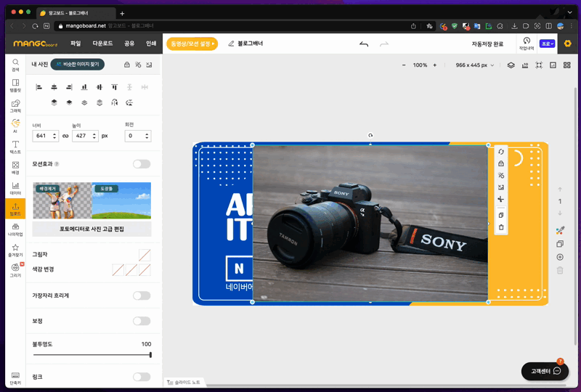Bring image to the very front layer

(x=54, y=102)
